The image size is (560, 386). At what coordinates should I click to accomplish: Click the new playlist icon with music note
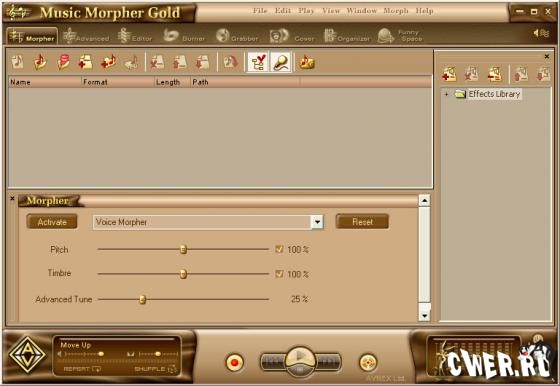[x=17, y=62]
